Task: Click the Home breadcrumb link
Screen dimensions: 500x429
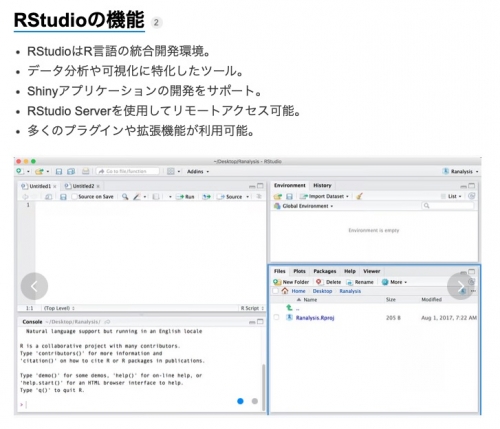Action: tap(298, 291)
